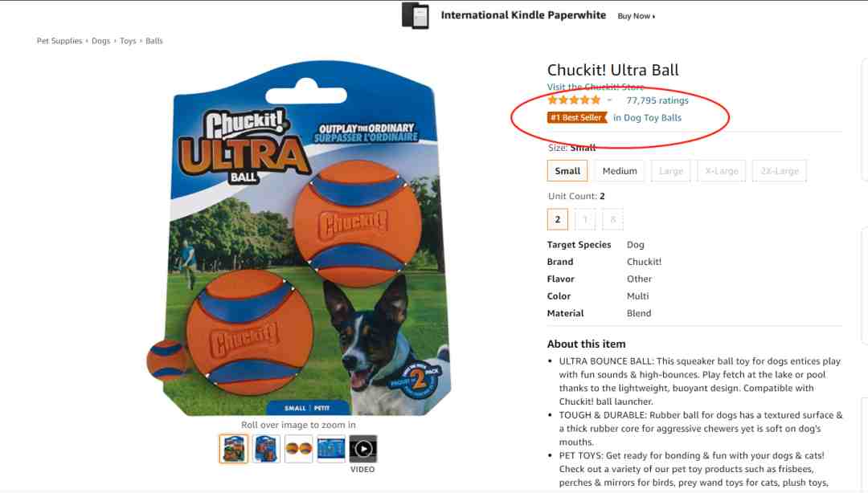Open the Toys breadcrumb link
Image resolution: width=868 pixels, height=493 pixels.
pyautogui.click(x=128, y=41)
